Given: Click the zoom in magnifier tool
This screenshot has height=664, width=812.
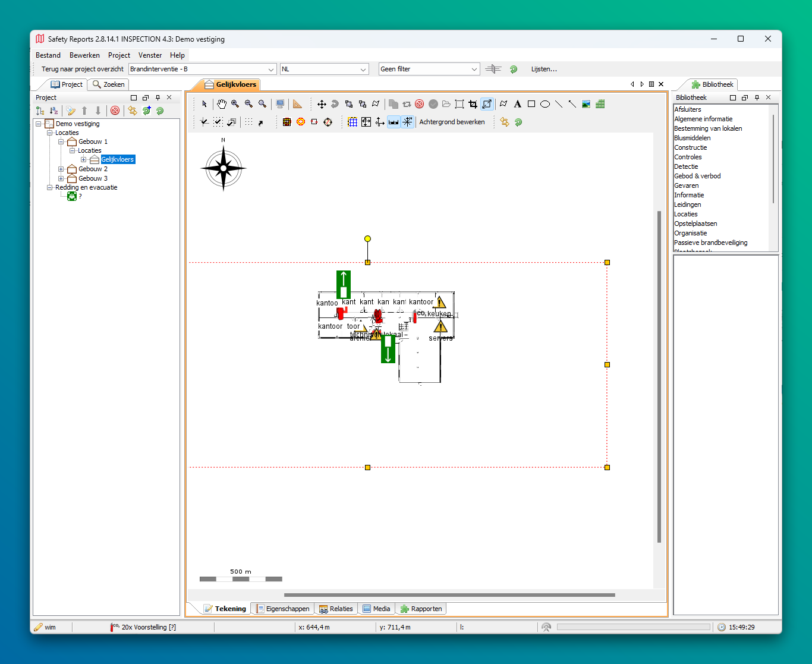Looking at the screenshot, I should click(235, 104).
